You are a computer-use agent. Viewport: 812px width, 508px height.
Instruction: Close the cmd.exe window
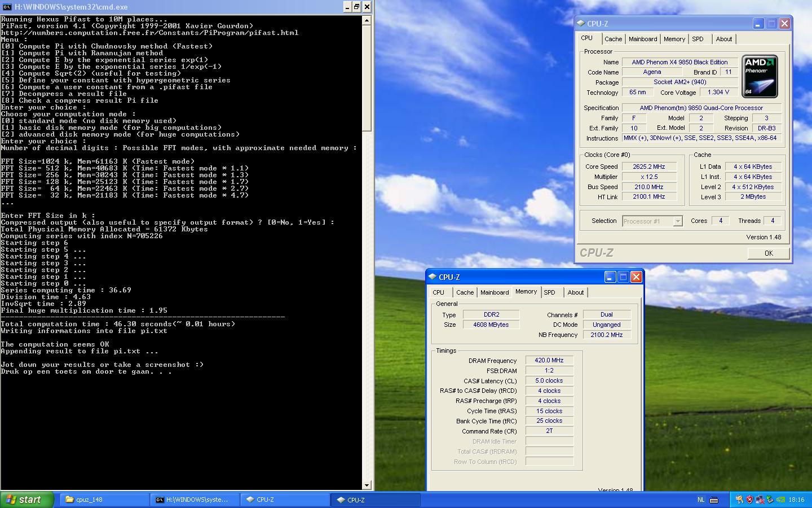tap(367, 7)
